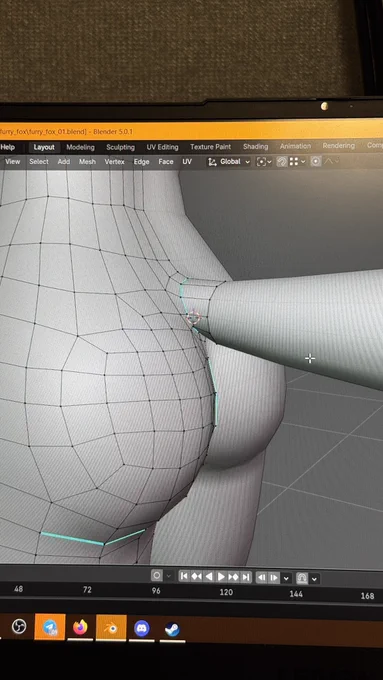Play the animation forward

(221, 577)
